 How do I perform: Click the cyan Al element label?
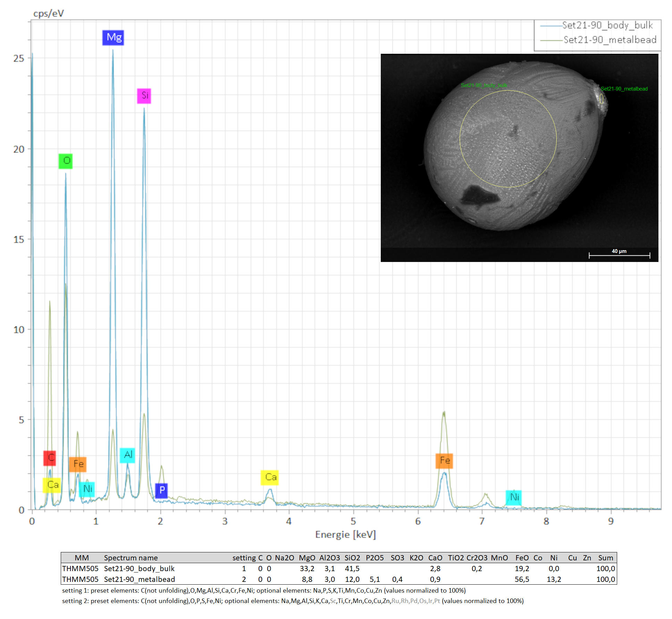point(127,455)
